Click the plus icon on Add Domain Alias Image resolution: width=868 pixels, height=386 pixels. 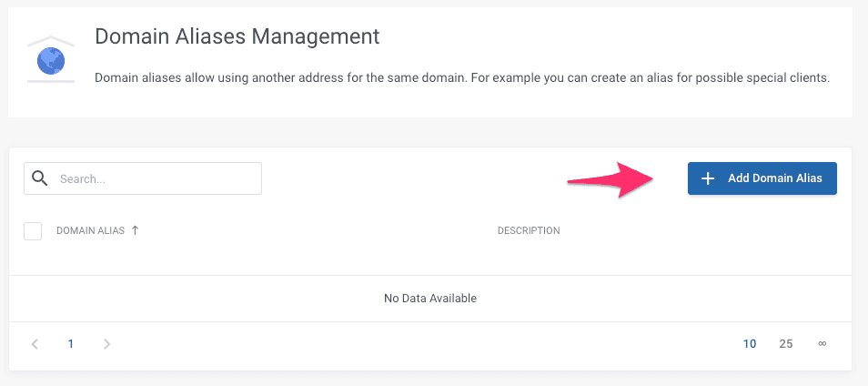point(708,178)
